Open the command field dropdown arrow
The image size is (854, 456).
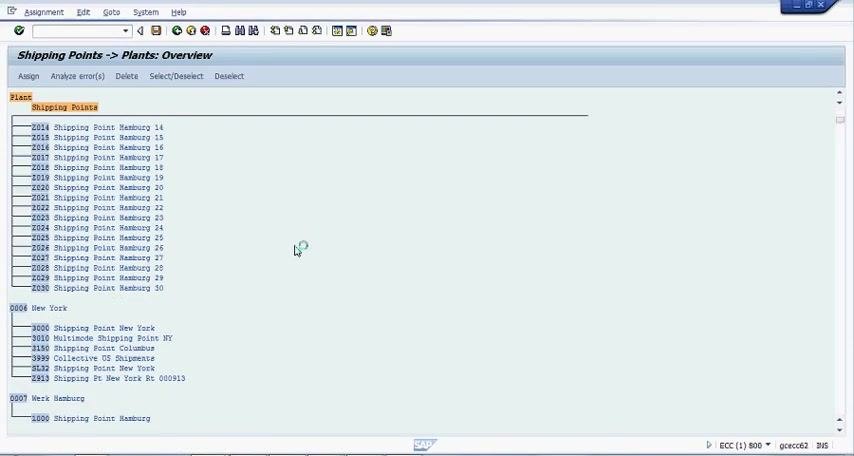point(126,31)
